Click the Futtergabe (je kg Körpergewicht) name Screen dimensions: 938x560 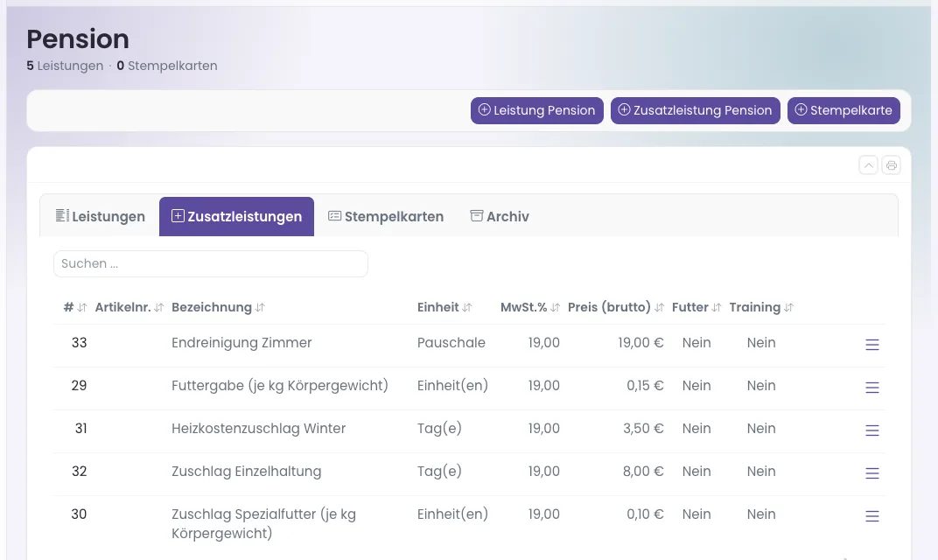(x=280, y=386)
